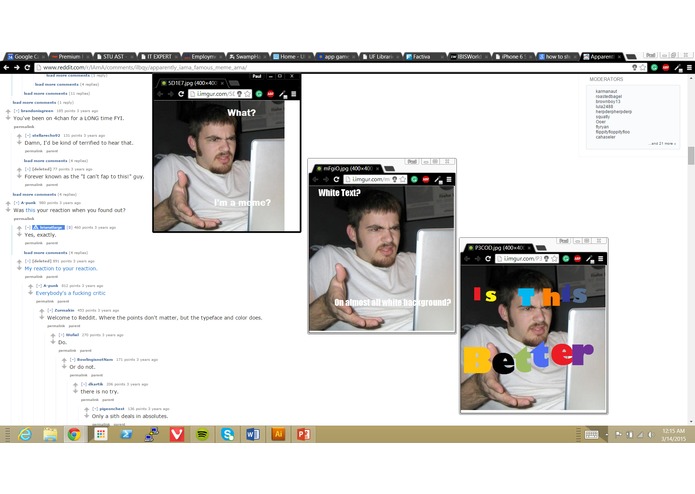Viewport: 695px width, 494px height.
Task: Downvote the "Only a sith deals in absolutes" comment
Action: pos(86,416)
